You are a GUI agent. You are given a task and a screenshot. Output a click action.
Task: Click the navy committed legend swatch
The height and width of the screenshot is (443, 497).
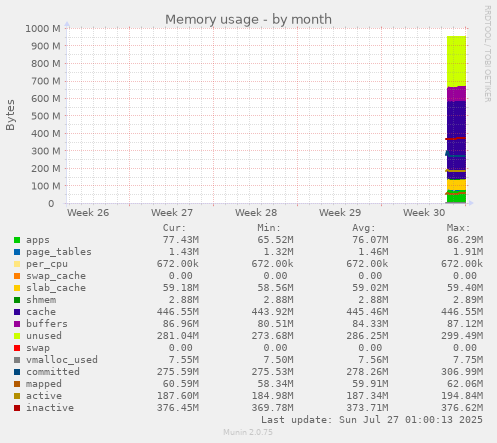click(x=17, y=372)
